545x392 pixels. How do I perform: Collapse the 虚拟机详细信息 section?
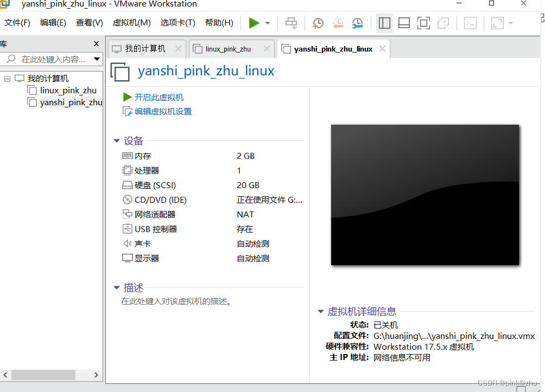[x=321, y=311]
